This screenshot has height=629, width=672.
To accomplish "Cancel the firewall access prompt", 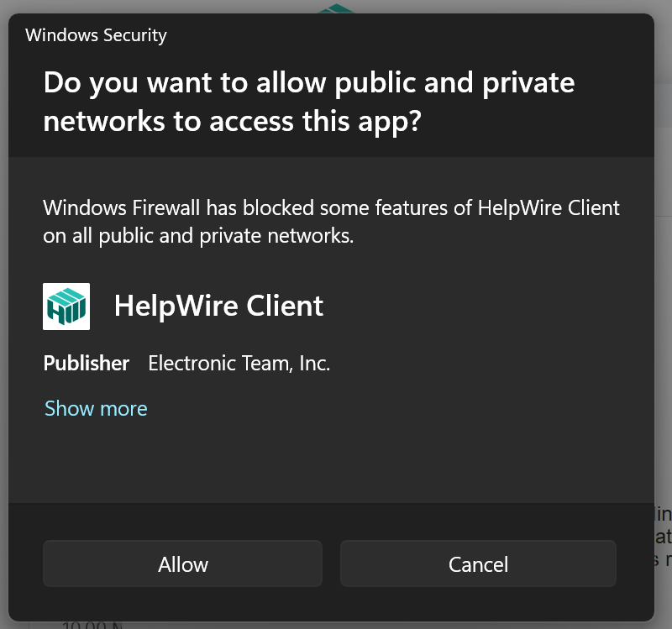I will point(478,563).
